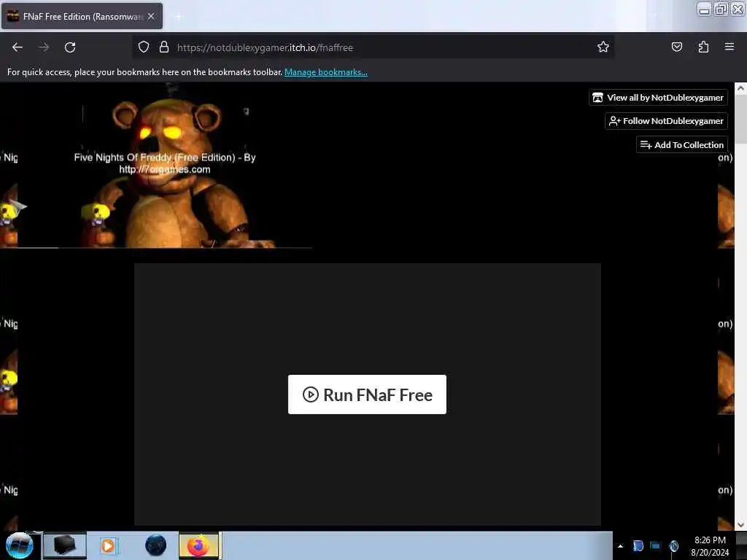Click the vertical scrollbar thumb
Screen dimensions: 747x560
pos(740,118)
